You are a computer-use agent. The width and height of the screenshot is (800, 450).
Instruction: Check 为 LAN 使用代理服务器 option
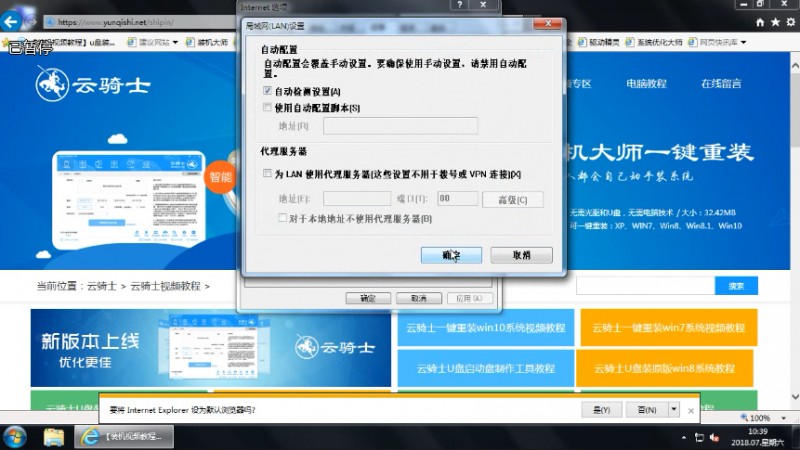coord(267,173)
